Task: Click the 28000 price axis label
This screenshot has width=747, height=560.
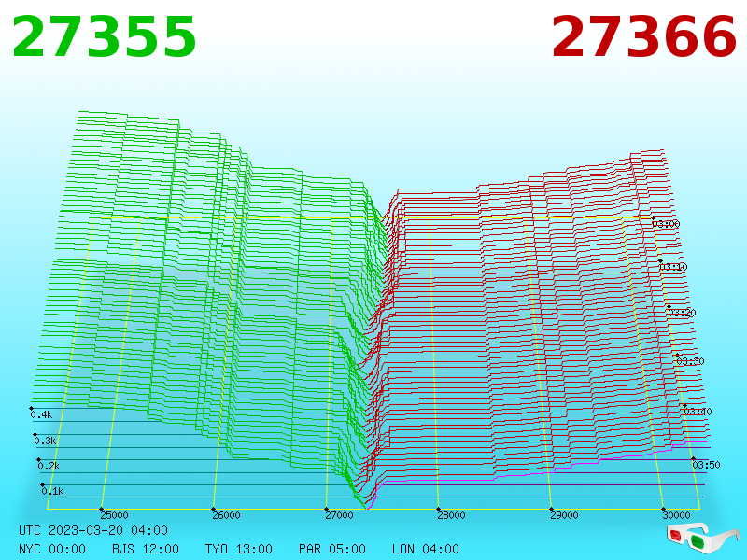Action: 452,515
